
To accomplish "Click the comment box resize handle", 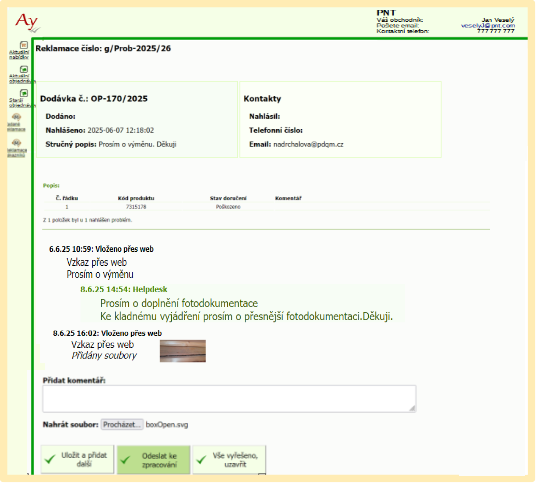I will (x=412, y=408).
